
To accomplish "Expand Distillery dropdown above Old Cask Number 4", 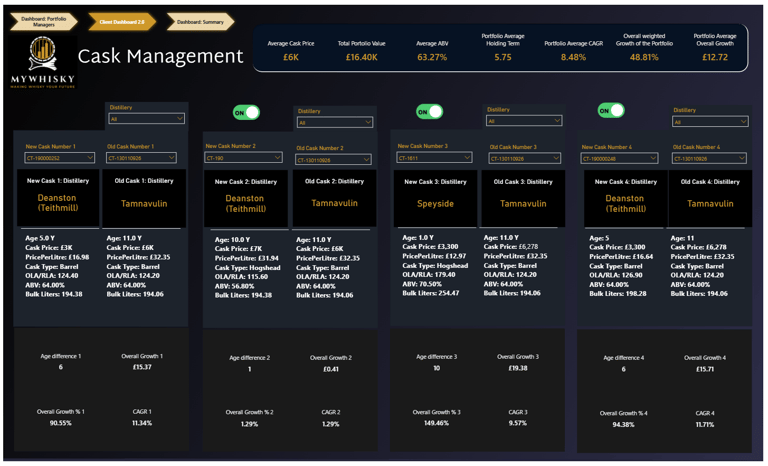I will [x=710, y=122].
